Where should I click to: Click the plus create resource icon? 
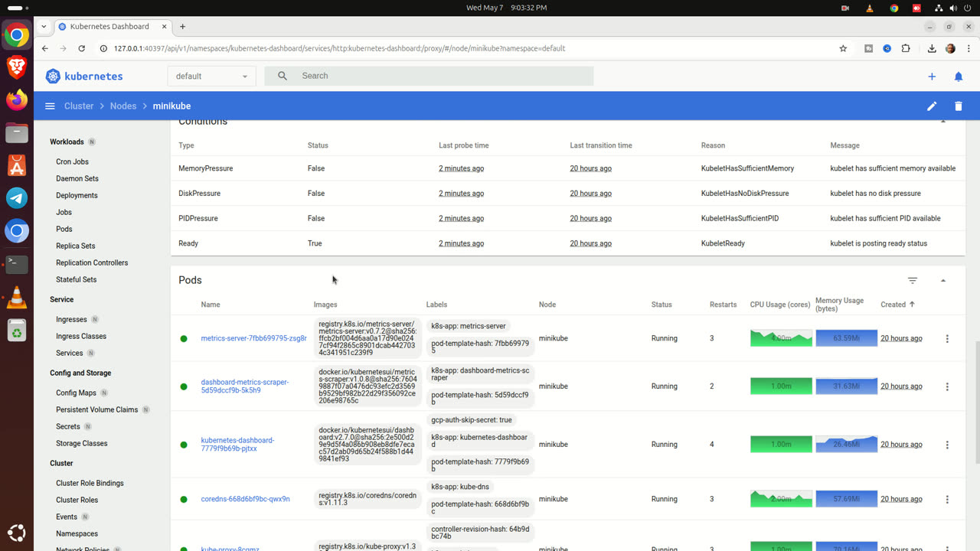click(932, 77)
